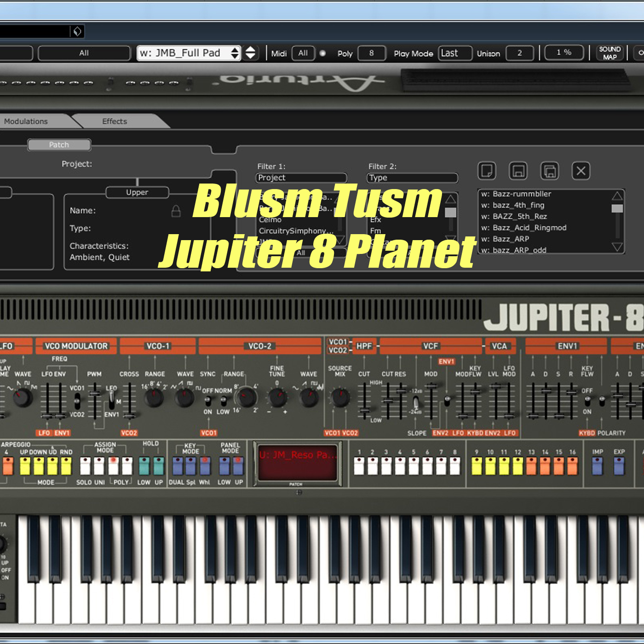Open the All bank dropdown in toolbar
The height and width of the screenshot is (644, 644).
point(84,53)
